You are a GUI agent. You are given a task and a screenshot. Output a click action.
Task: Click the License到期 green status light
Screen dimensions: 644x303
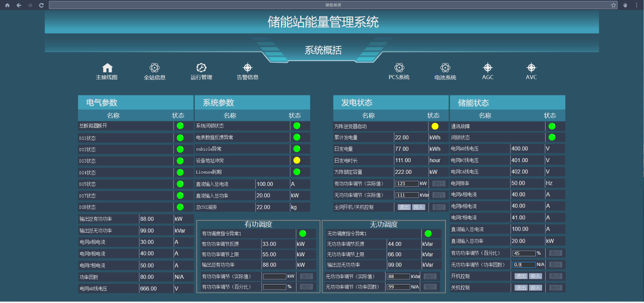[x=297, y=172]
